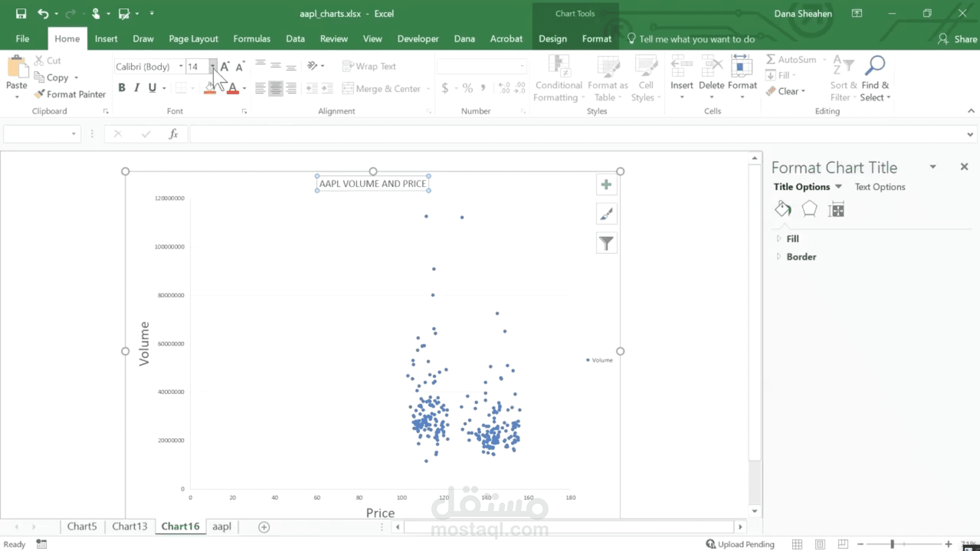Enable center text alignment
This screenshot has height=551, width=980.
coord(276,89)
